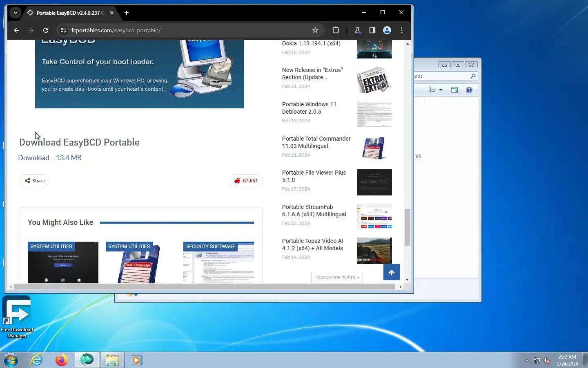
Task: Click the File Viewer Plus thumbnail
Action: (x=374, y=182)
